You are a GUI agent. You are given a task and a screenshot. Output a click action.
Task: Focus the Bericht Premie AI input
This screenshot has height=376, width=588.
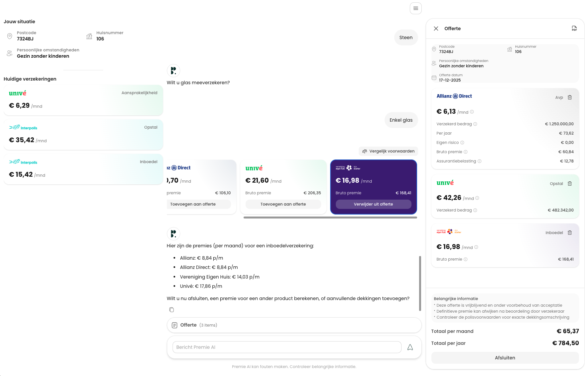pos(287,347)
